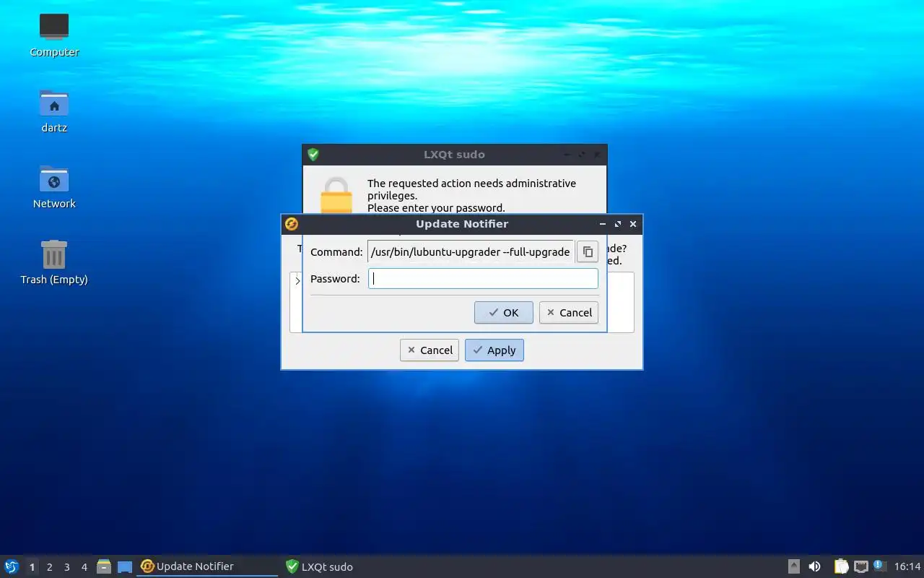The image size is (924, 578).
Task: Open the Trash (Empty) desktop icon
Action: point(54,262)
